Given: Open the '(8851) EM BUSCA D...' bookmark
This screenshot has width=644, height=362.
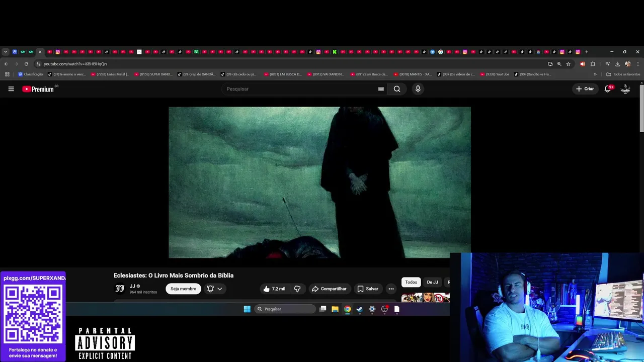Looking at the screenshot, I should click(283, 74).
